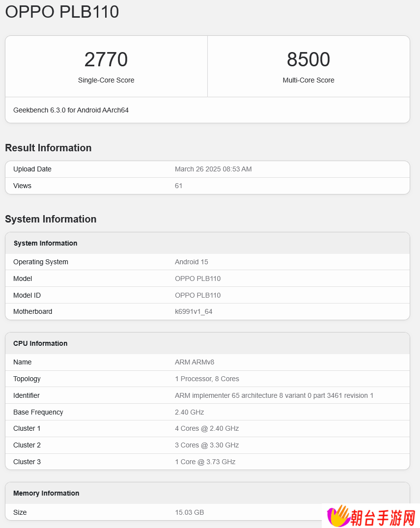Click the Geekbench 6.3.0 for Android AArch64 text

(71, 110)
